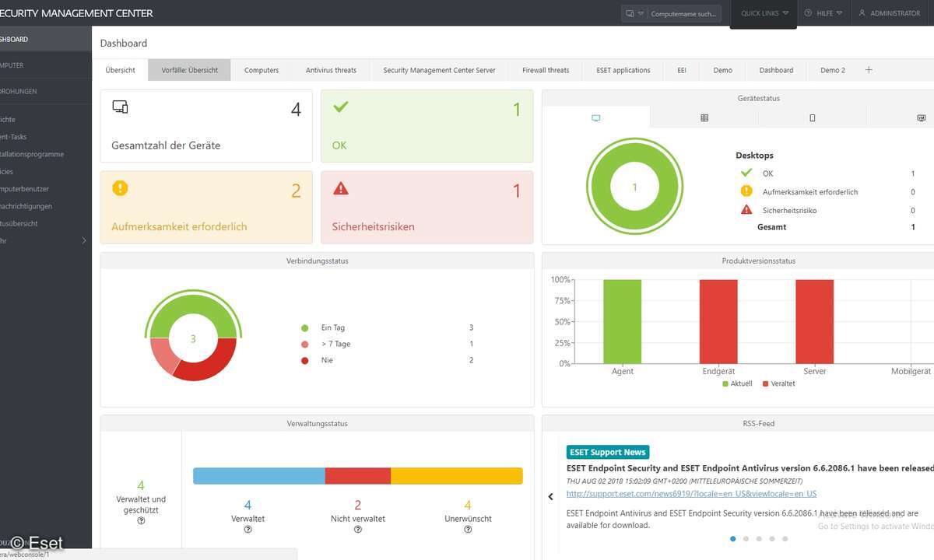
Task: Click the Verbindungsstatus donut chart center
Action: [x=193, y=339]
